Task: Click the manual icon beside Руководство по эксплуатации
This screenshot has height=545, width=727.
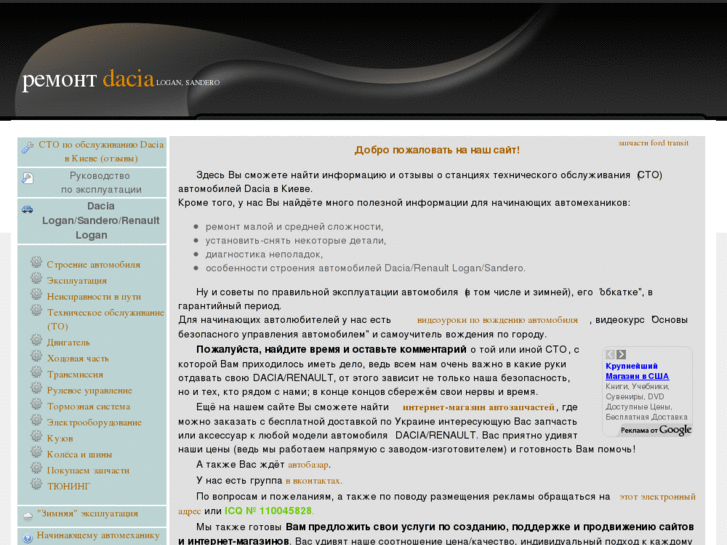Action: coord(27,178)
